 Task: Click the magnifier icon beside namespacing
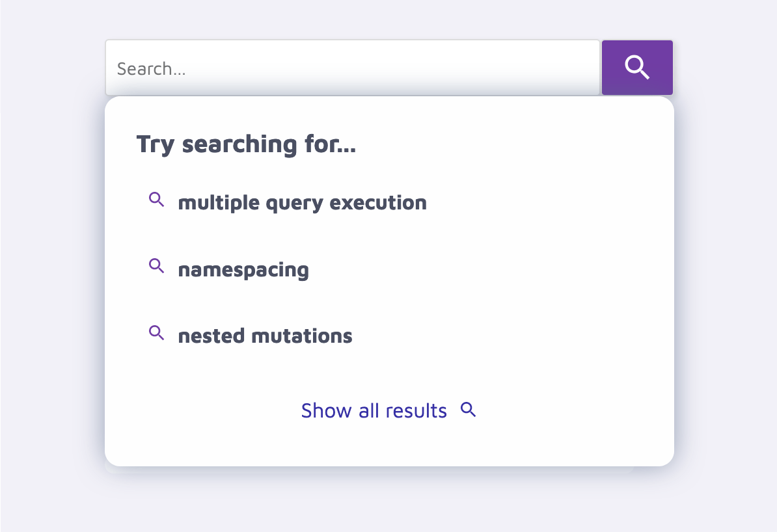(x=156, y=267)
